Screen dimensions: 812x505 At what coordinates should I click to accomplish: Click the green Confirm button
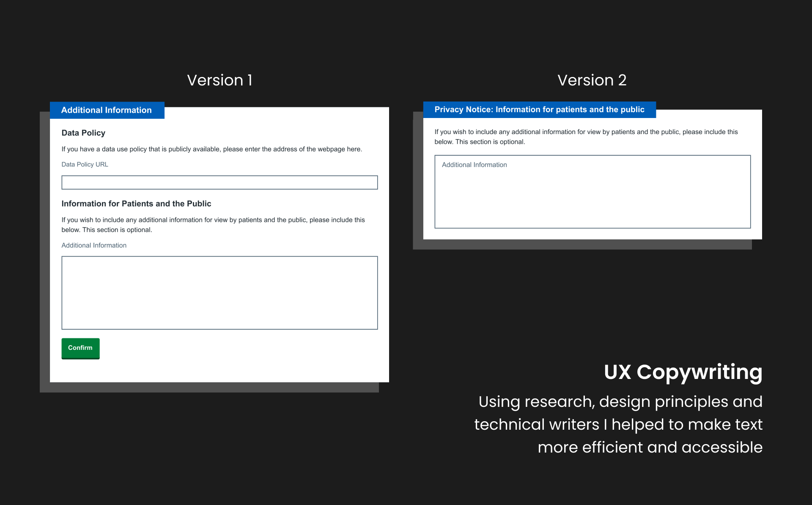point(80,348)
